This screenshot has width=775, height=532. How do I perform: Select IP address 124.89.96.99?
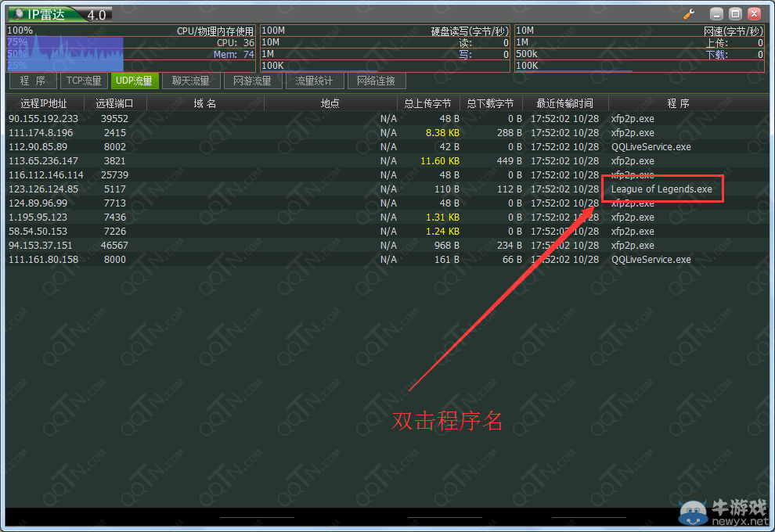tap(38, 203)
